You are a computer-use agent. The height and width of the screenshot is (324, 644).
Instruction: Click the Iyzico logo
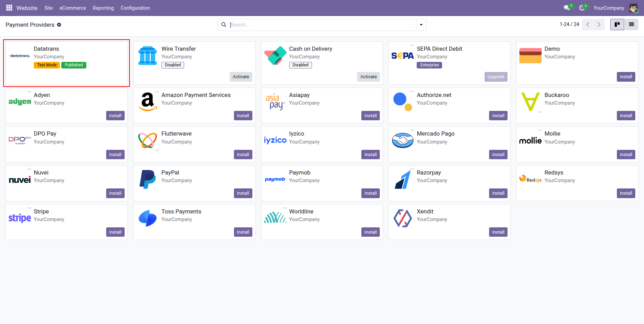click(275, 140)
